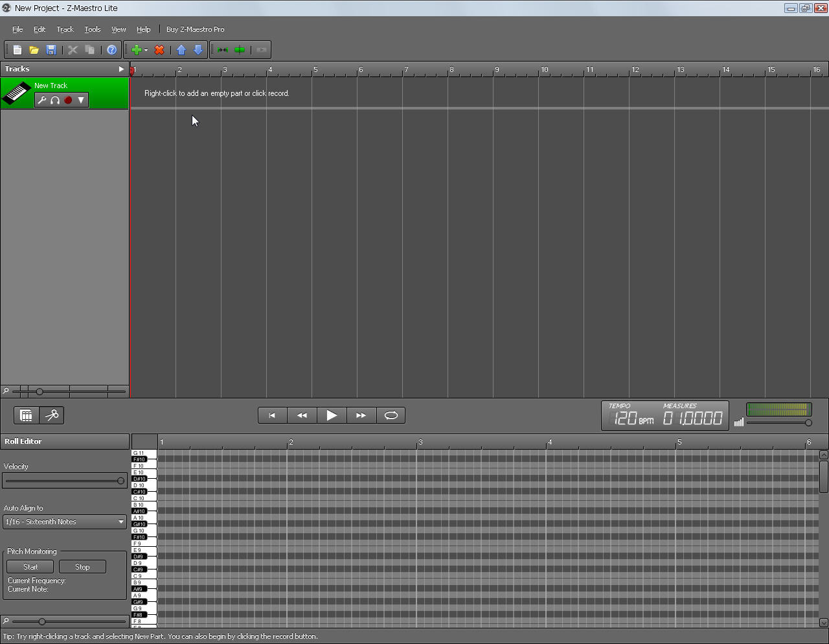The image size is (829, 644).
Task: Click the magnifier icon beside tracks zoom slider
Action: pyautogui.click(x=6, y=391)
